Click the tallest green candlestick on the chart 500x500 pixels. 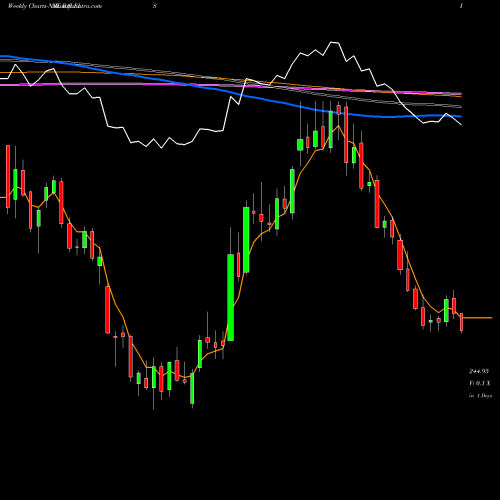[x=230, y=297]
